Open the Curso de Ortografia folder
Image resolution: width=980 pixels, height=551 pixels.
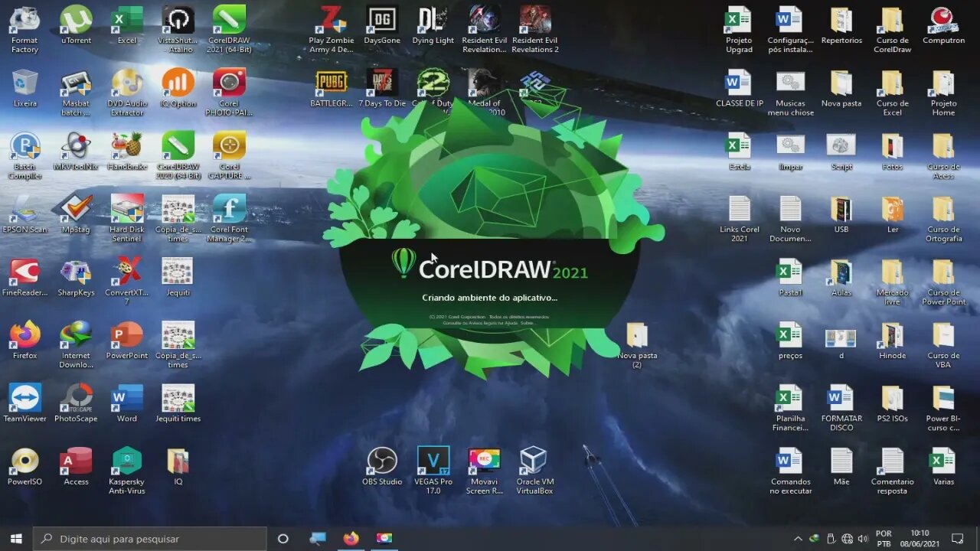coord(943,219)
